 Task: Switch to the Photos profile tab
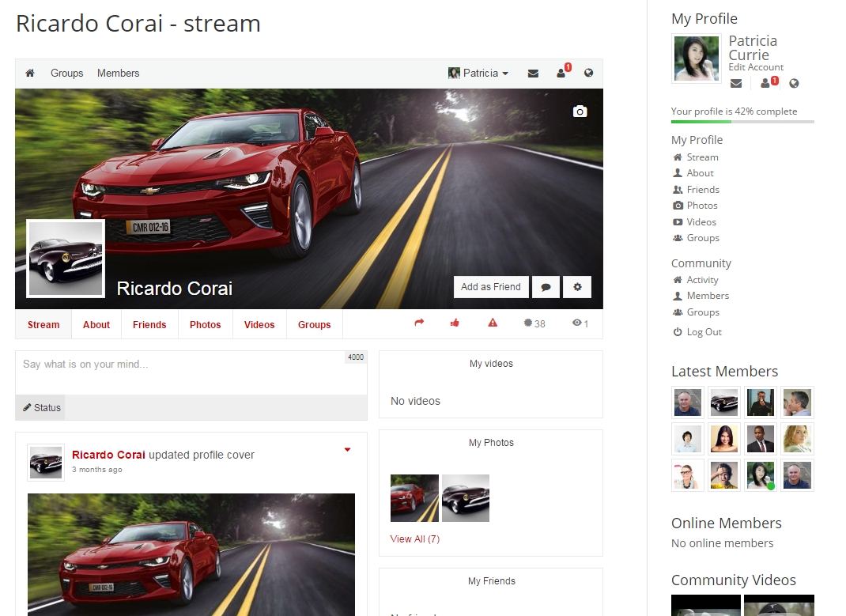tap(205, 325)
